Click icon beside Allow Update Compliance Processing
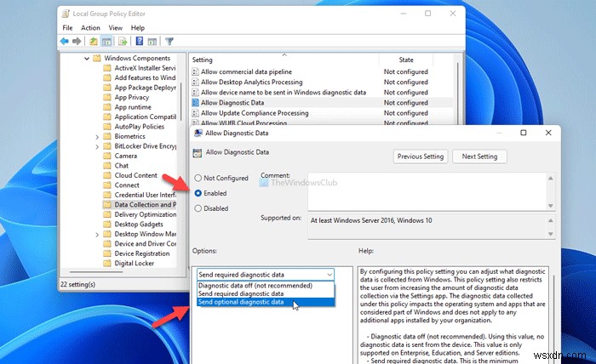This screenshot has width=596, height=364. pyautogui.click(x=195, y=113)
